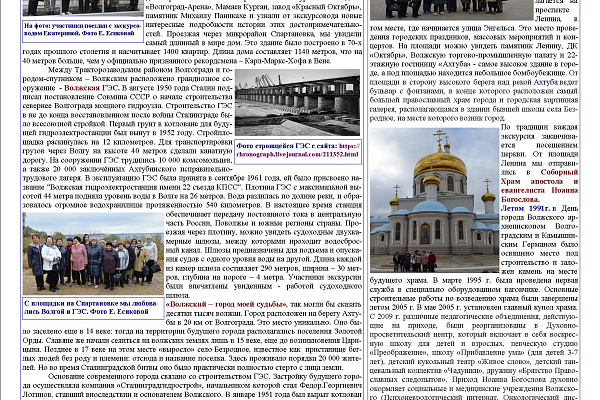
Task: Click the caption "Фото строящейся ГЭС с сайта:"
Action: 286,146
